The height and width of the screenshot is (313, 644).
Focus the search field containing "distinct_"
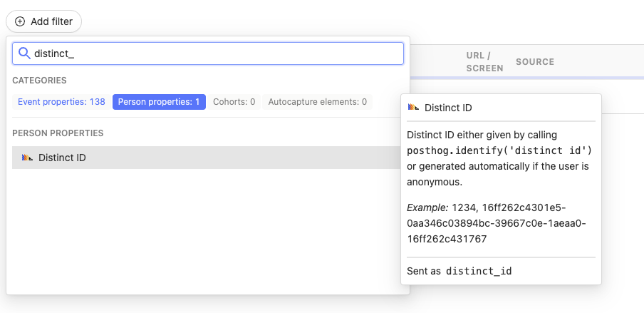point(214,53)
